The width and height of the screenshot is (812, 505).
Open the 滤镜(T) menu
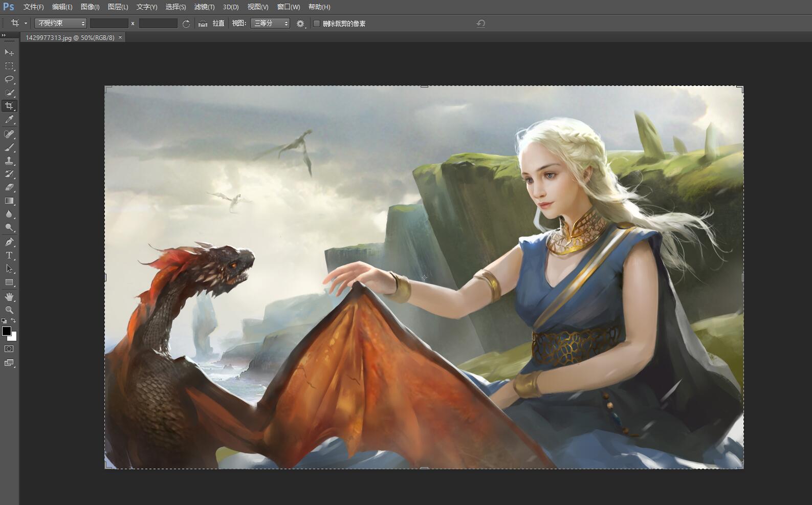click(204, 7)
